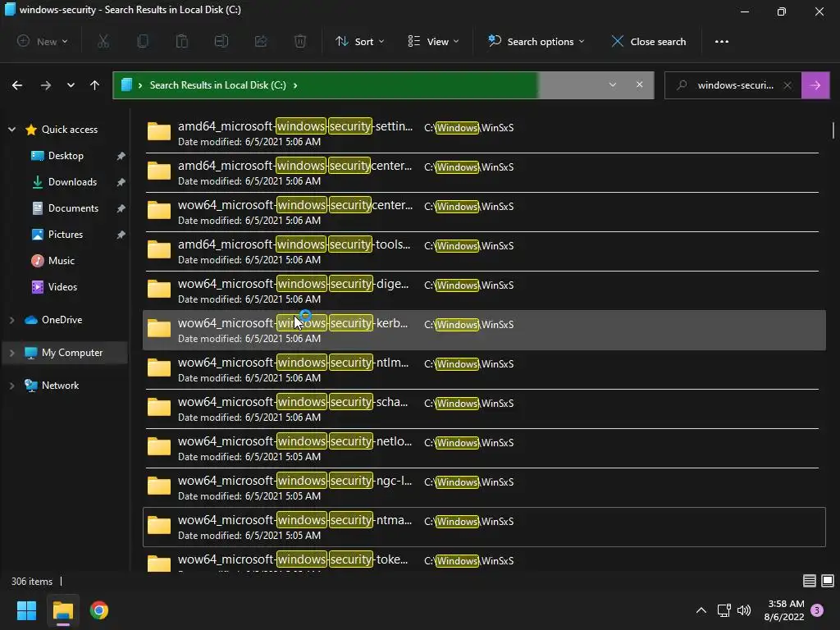Open Downloads in the sidebar
This screenshot has width=840, height=630.
[72, 182]
